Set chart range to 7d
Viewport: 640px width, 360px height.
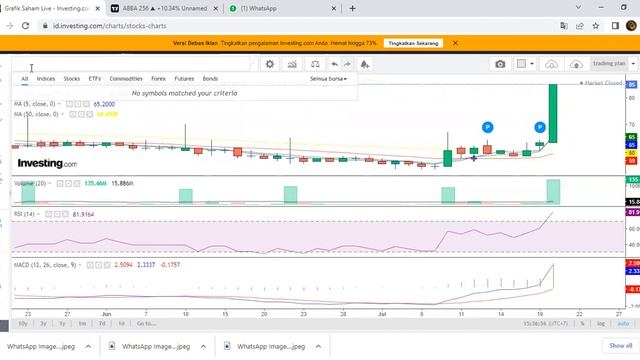coord(102,324)
